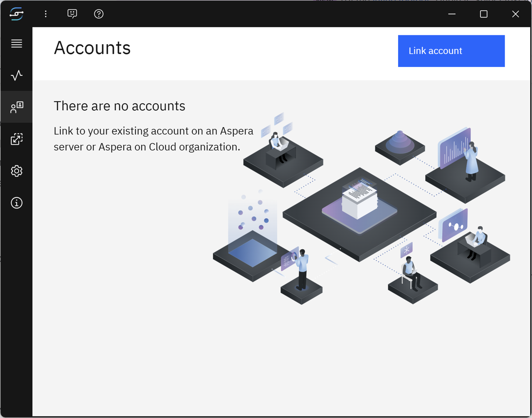Click the "There are no accounts" message

(x=119, y=106)
